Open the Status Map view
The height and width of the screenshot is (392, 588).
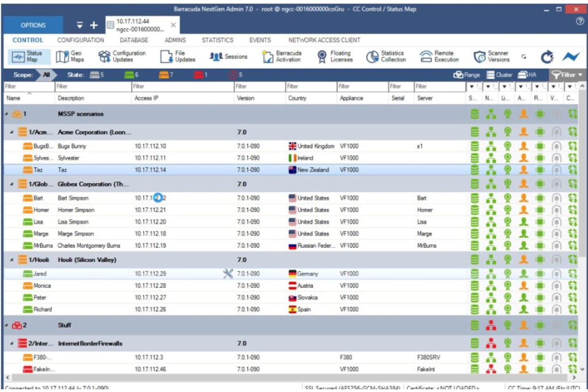coord(29,56)
